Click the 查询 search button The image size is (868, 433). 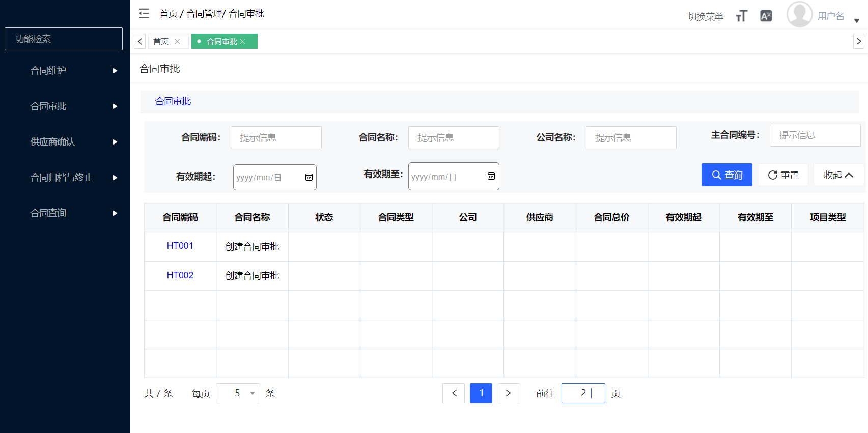tap(727, 175)
